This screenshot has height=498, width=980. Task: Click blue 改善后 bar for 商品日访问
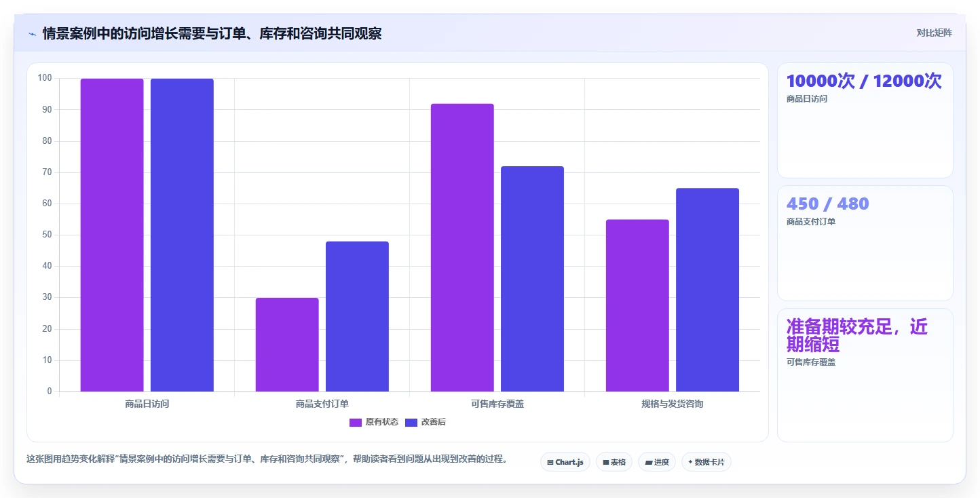click(182, 235)
